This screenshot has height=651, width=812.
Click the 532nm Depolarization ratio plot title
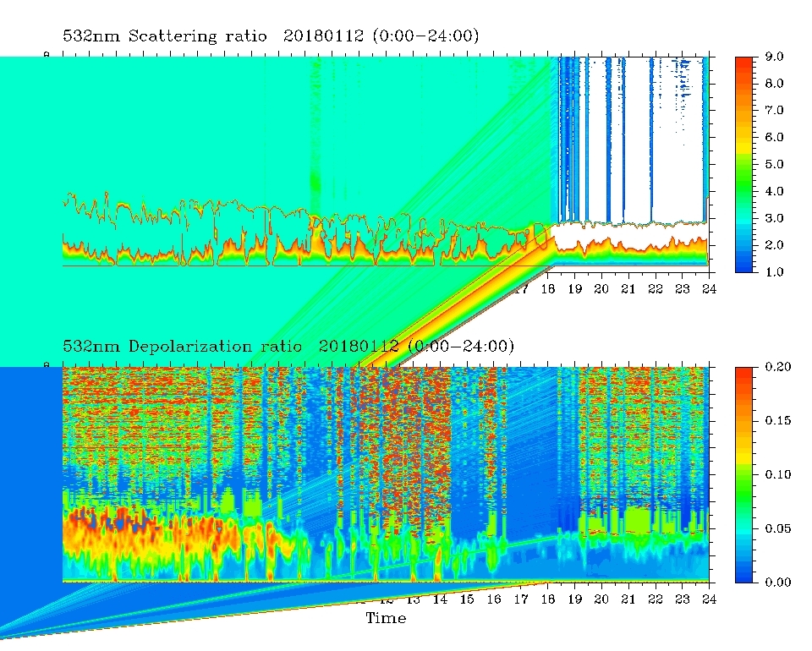pos(288,346)
